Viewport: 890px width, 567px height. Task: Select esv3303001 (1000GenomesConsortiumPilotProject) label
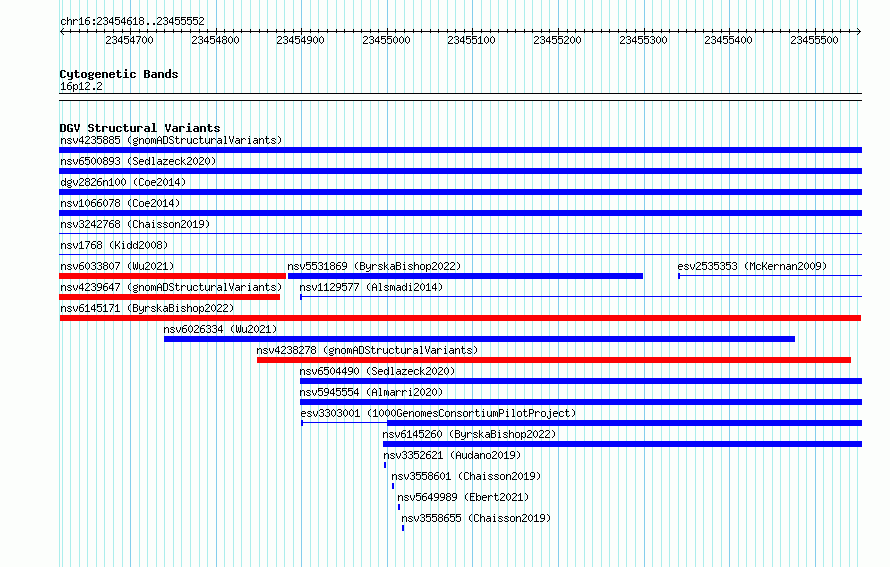(438, 413)
